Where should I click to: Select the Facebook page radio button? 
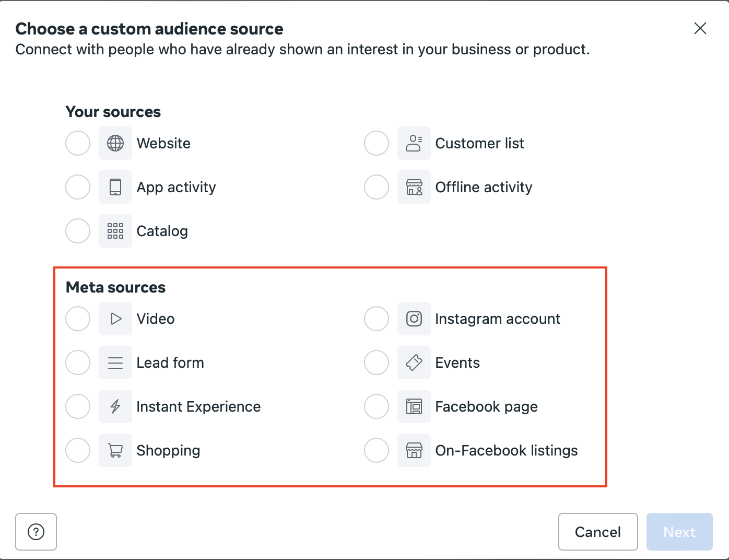(x=377, y=406)
